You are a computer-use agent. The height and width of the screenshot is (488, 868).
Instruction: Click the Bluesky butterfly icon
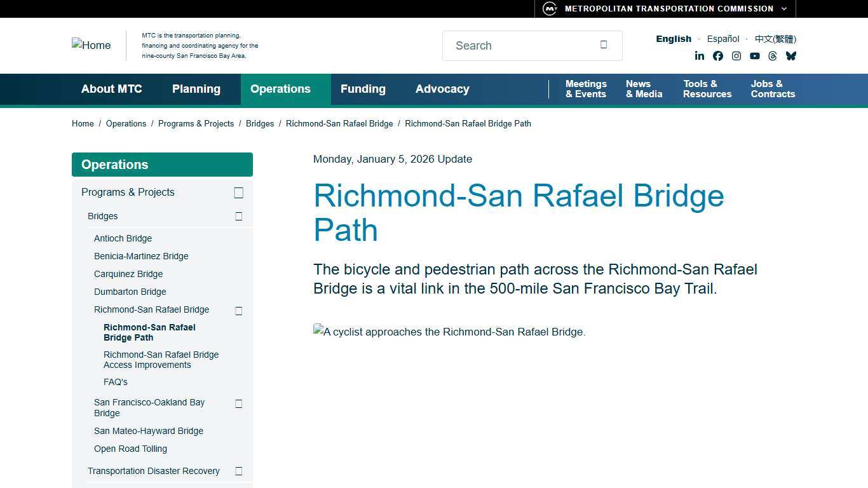790,56
